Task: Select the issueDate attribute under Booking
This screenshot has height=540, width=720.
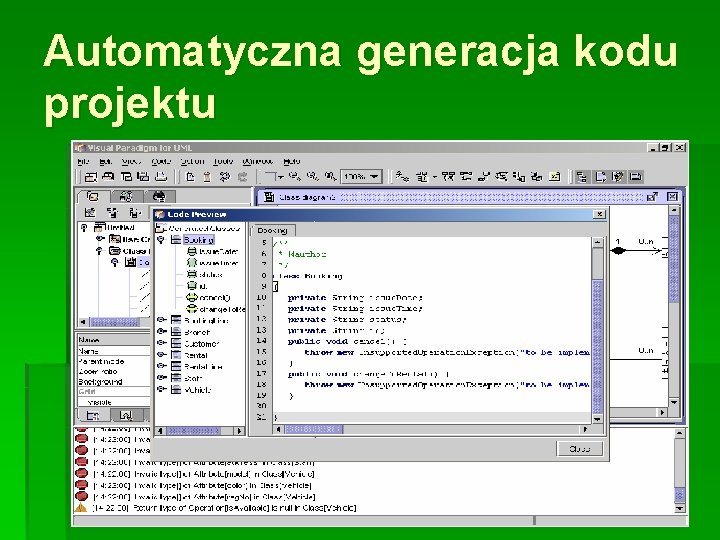Action: click(x=218, y=252)
